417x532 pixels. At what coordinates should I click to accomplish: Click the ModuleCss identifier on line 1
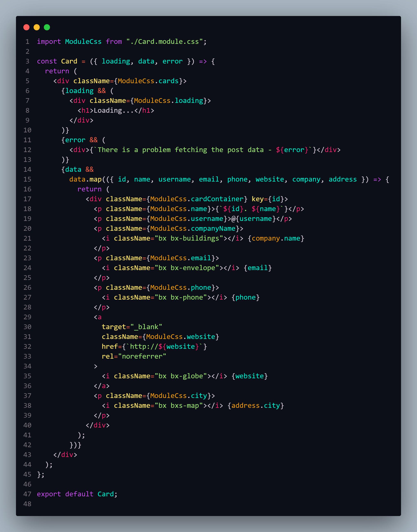83,42
